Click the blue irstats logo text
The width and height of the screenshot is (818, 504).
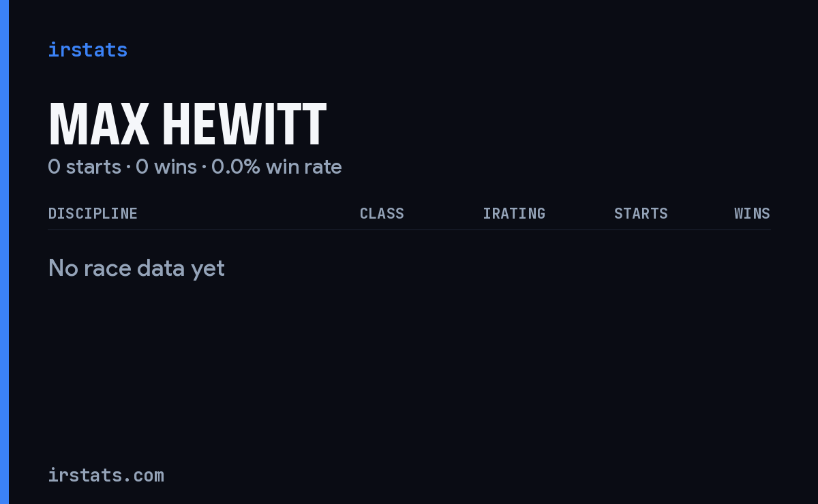point(87,50)
